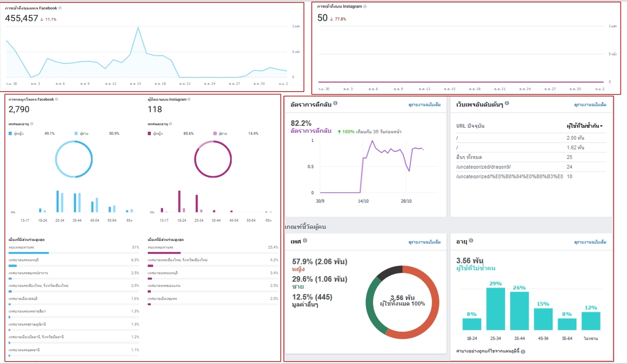Click the peak point on Facebook reach chart

[x=138, y=27]
